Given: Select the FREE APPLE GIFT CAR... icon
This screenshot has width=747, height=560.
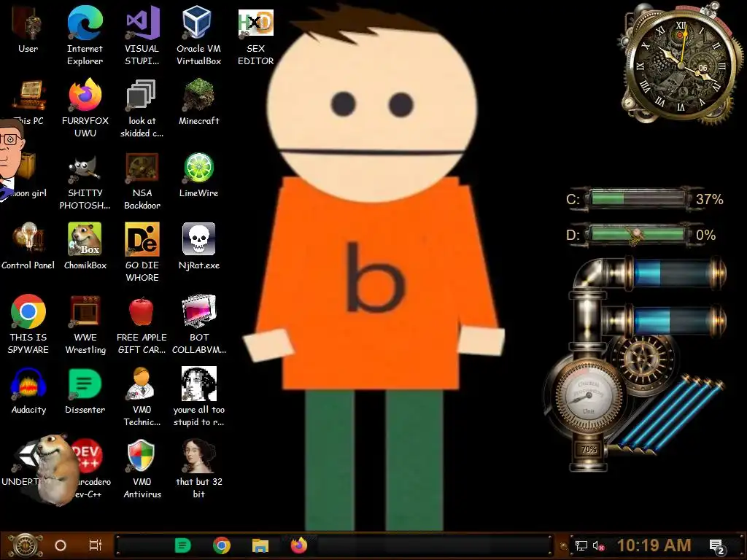Looking at the screenshot, I should (x=142, y=324).
